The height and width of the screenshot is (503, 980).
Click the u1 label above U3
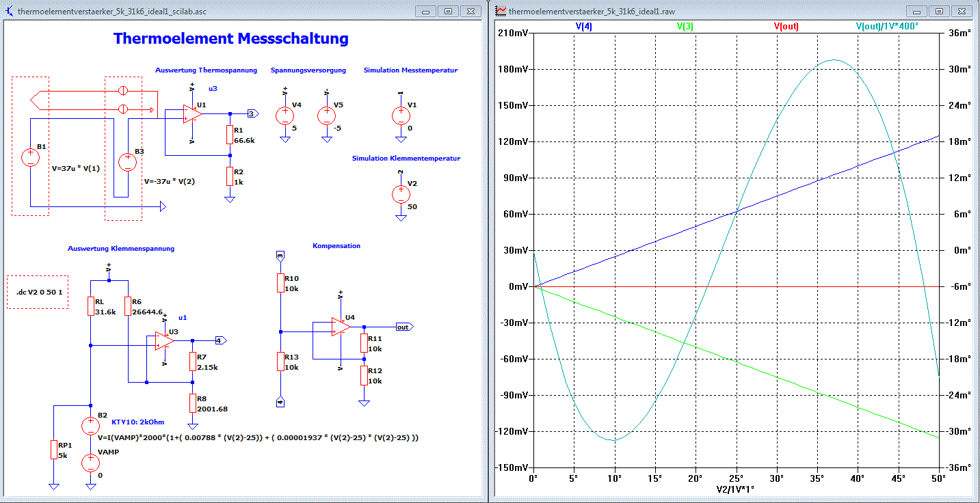[182, 318]
